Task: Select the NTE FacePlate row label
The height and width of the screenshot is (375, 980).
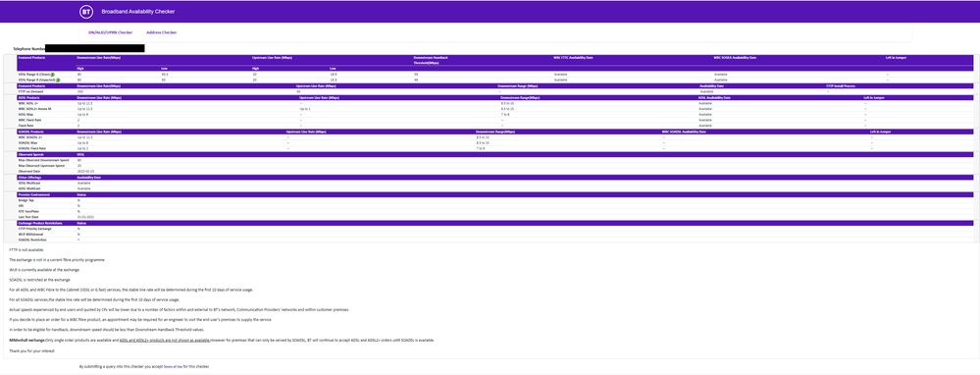Action: (x=27, y=211)
